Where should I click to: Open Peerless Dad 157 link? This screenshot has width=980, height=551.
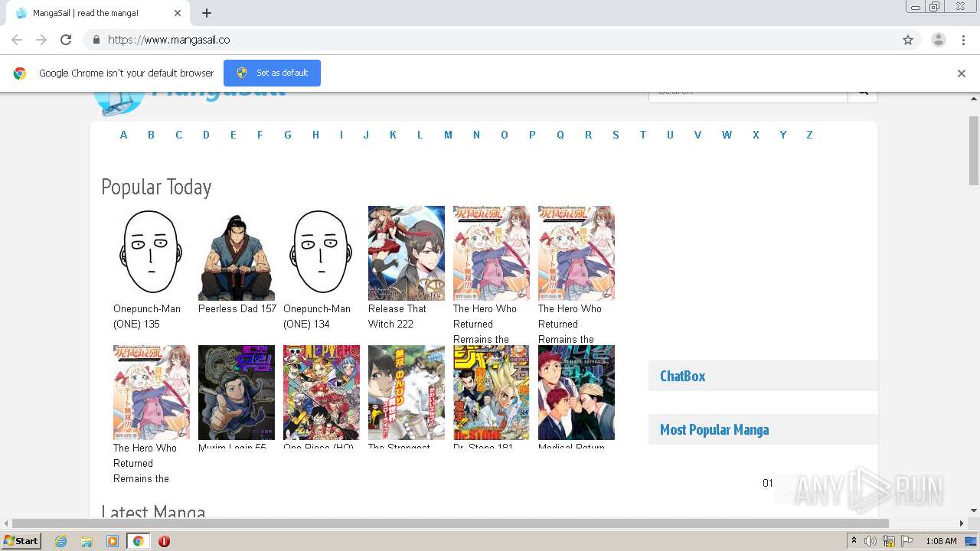point(237,308)
